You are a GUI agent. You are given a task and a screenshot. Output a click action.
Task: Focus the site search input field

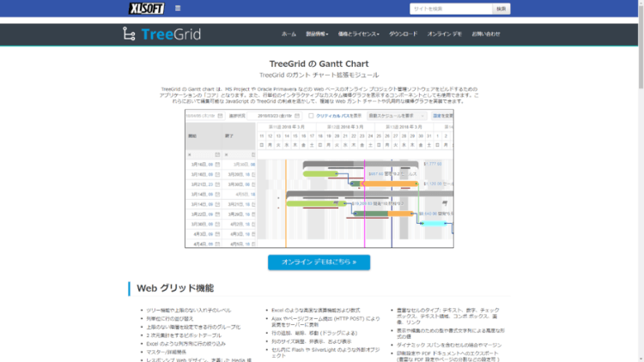pos(451,9)
